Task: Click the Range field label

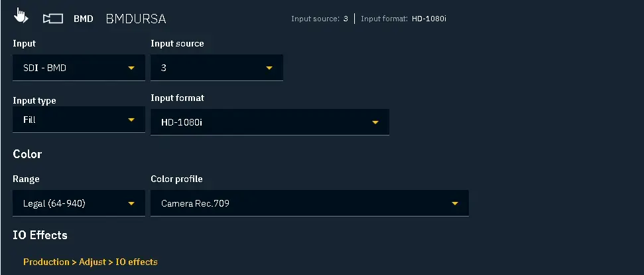Action: click(x=26, y=179)
